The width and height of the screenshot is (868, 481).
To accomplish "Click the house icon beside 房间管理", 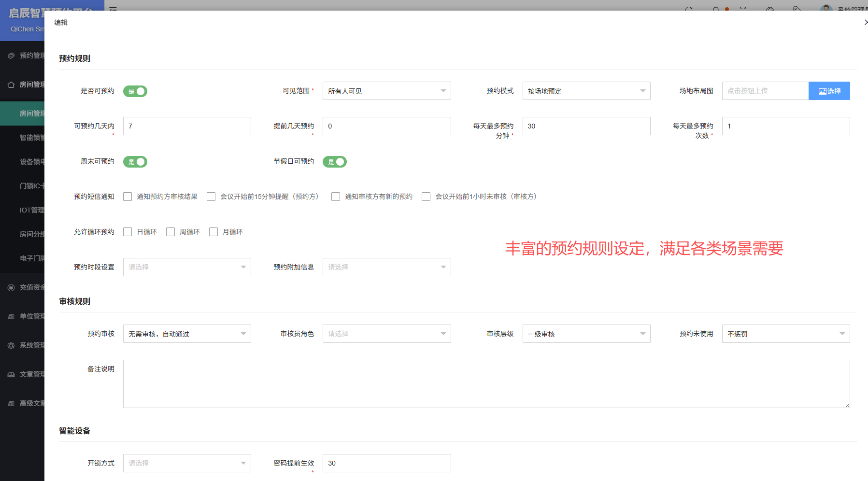I will tap(11, 85).
